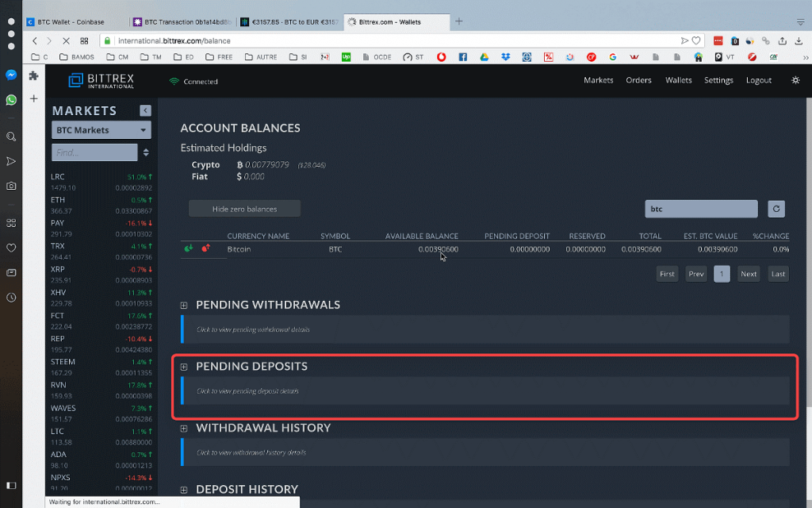This screenshot has width=812, height=508.
Task: Click the Find market input field
Action: [x=94, y=152]
